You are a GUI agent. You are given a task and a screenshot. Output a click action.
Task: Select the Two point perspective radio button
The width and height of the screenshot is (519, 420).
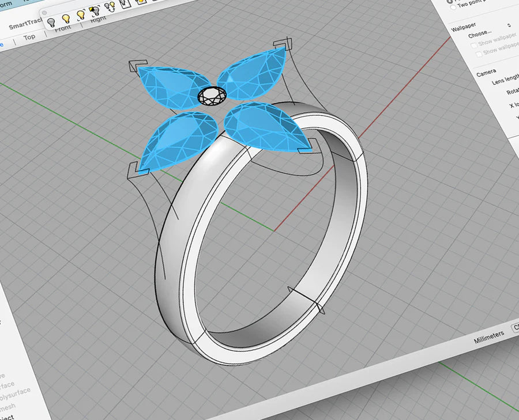453,6
